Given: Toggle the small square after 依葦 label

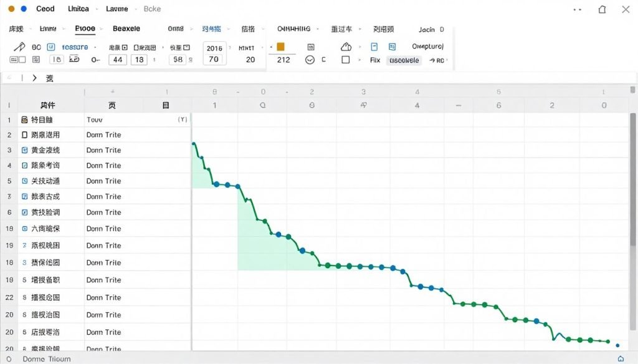Looking at the screenshot, I should tap(187, 47).
